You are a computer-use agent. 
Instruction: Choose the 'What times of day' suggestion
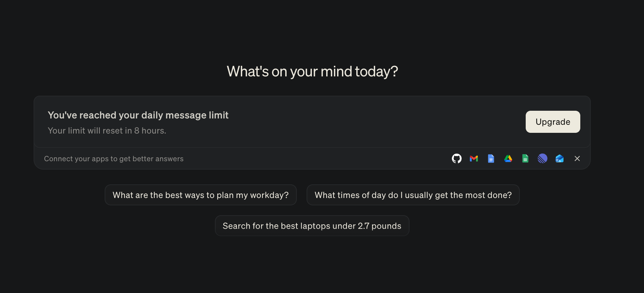pos(413,195)
